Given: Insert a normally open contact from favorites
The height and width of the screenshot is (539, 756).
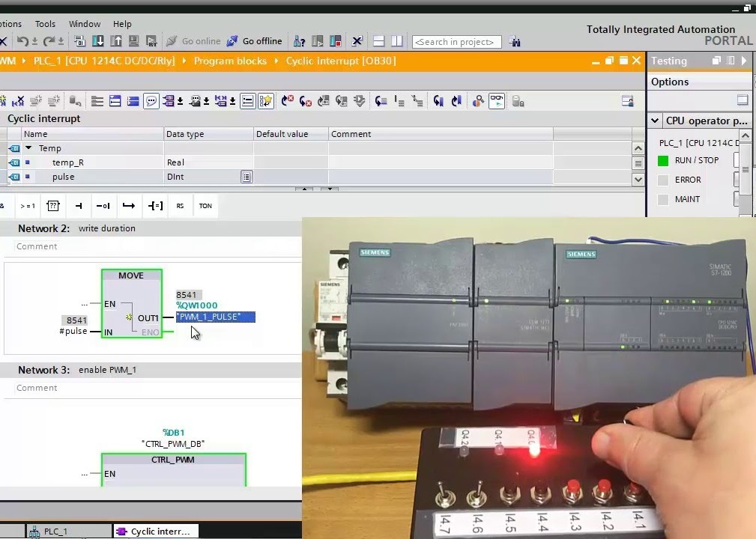Looking at the screenshot, I should click(x=79, y=206).
